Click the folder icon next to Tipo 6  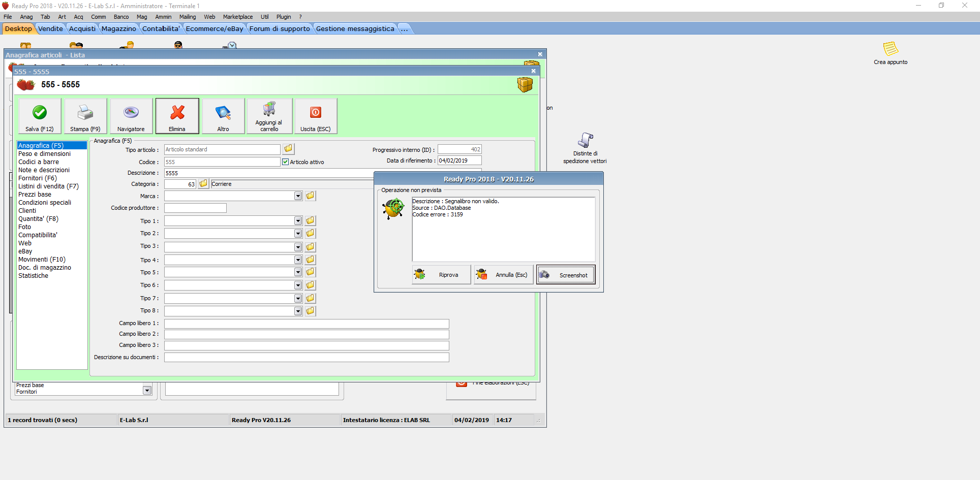pyautogui.click(x=310, y=285)
